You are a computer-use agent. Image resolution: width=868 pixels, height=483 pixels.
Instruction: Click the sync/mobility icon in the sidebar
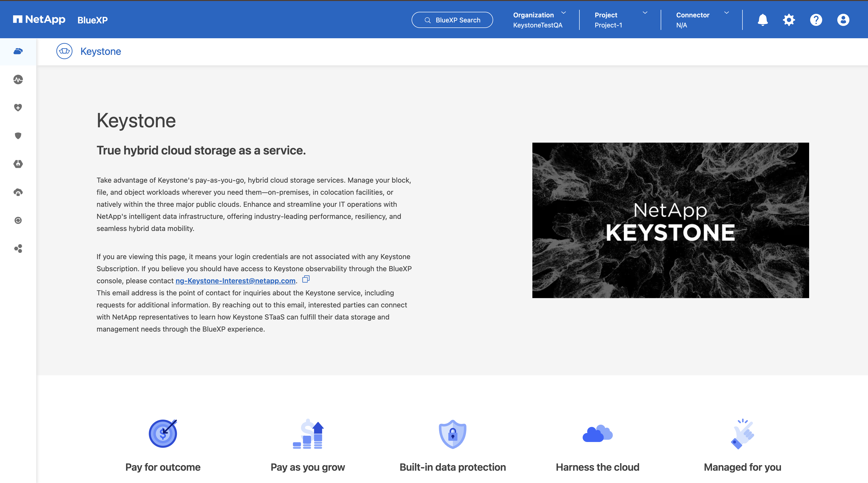[18, 220]
